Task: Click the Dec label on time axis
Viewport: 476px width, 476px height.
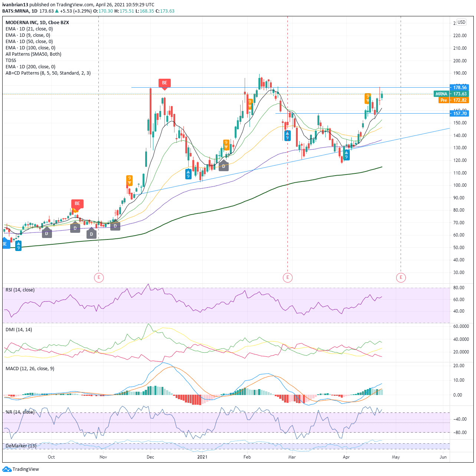Action: [150, 457]
